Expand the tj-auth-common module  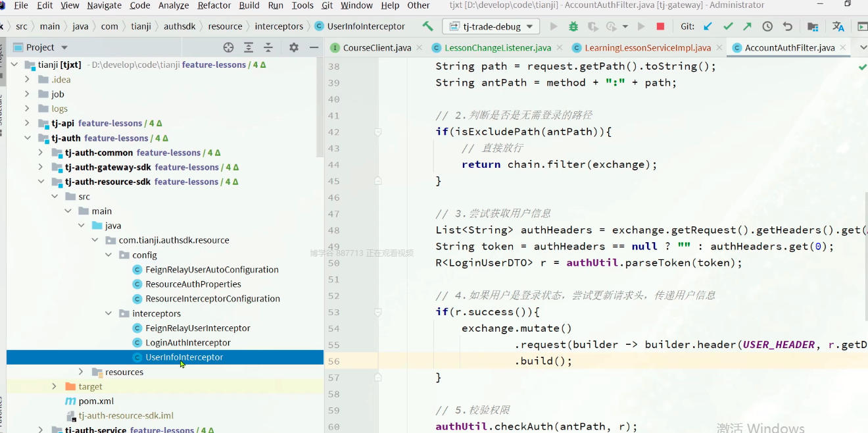click(x=41, y=153)
